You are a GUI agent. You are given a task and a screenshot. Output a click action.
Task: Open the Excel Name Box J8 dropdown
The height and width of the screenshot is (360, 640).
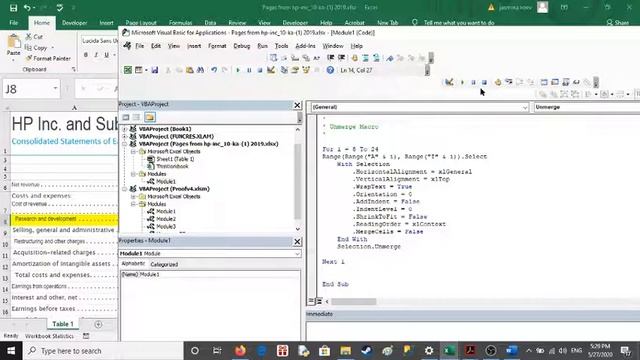tap(55, 89)
